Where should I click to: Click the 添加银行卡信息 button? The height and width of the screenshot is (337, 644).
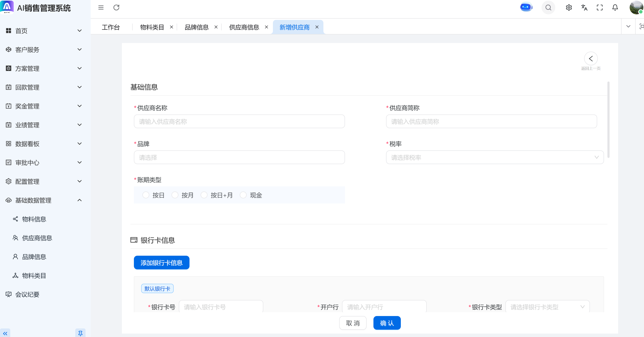point(161,263)
